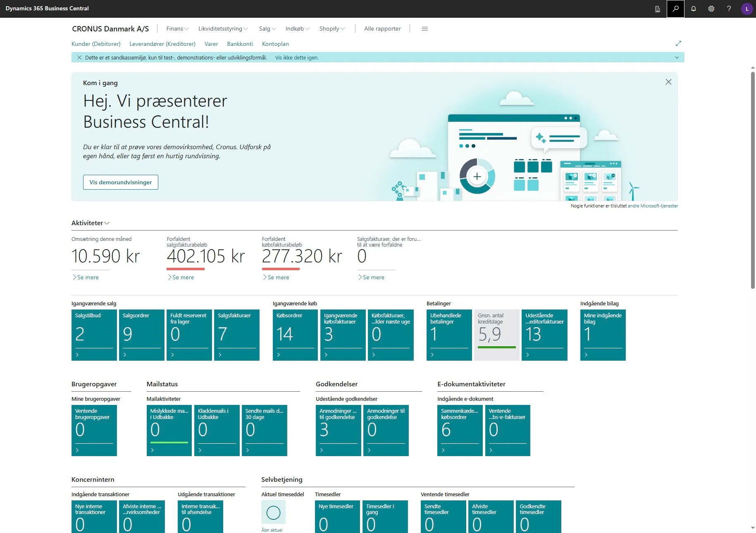
Task: Expand the Aktiviteter dropdown
Action: [91, 223]
